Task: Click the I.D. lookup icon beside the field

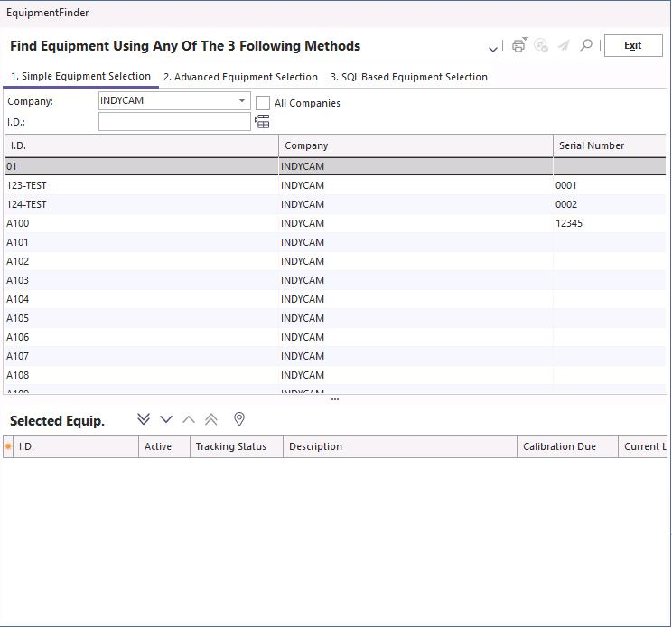Action: pyautogui.click(x=262, y=122)
